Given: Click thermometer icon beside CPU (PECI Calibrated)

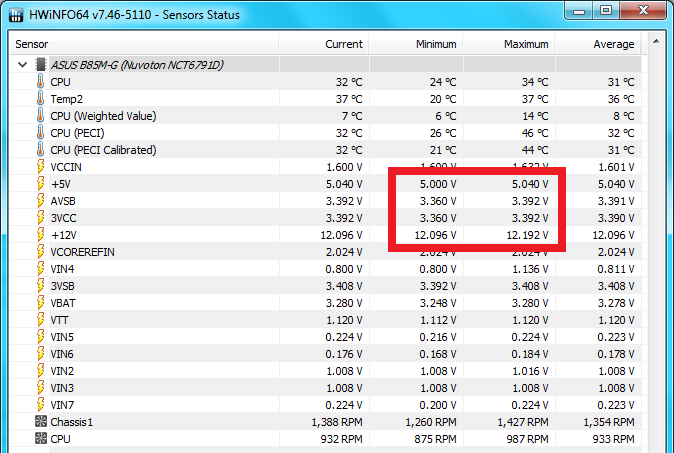Looking at the screenshot, I should (x=40, y=150).
